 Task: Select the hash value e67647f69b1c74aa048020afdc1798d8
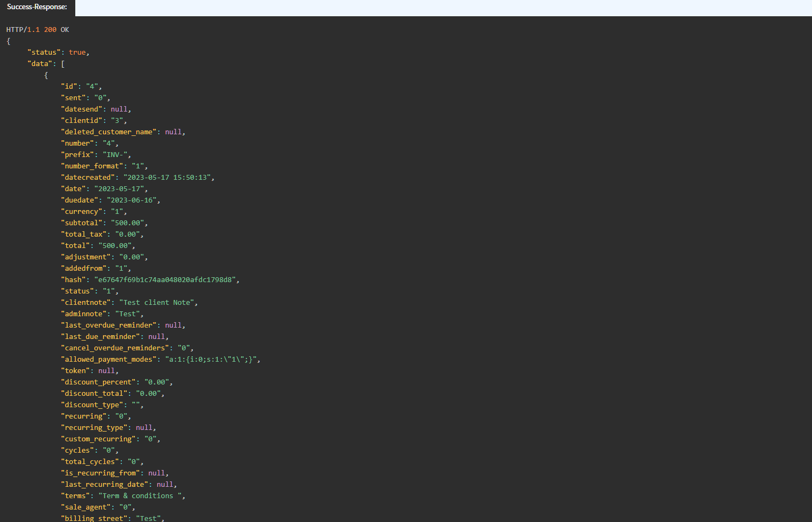click(x=165, y=279)
